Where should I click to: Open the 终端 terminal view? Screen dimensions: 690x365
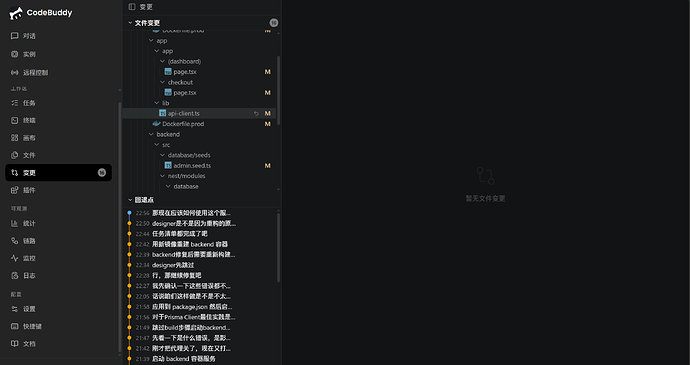(58, 120)
